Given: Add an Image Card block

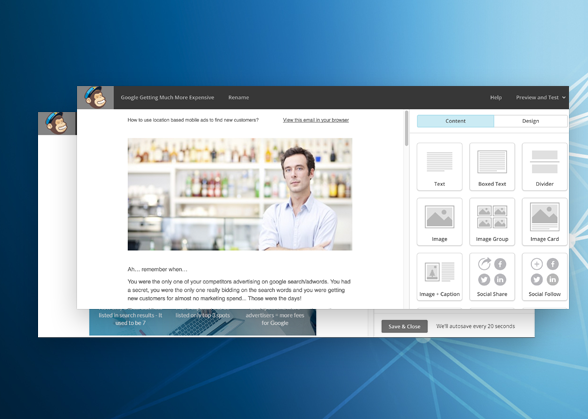Looking at the screenshot, I should click(x=544, y=222).
